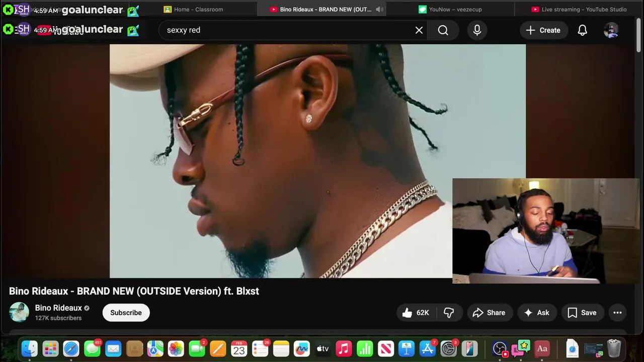The width and height of the screenshot is (644, 362).
Task: Open System Settings from the Dock
Action: (448, 348)
